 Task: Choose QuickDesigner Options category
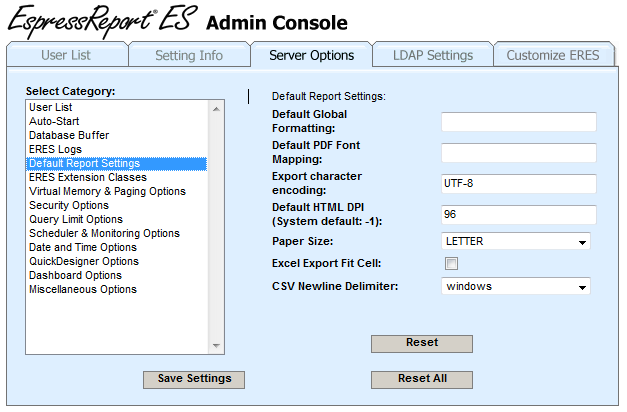117,261
